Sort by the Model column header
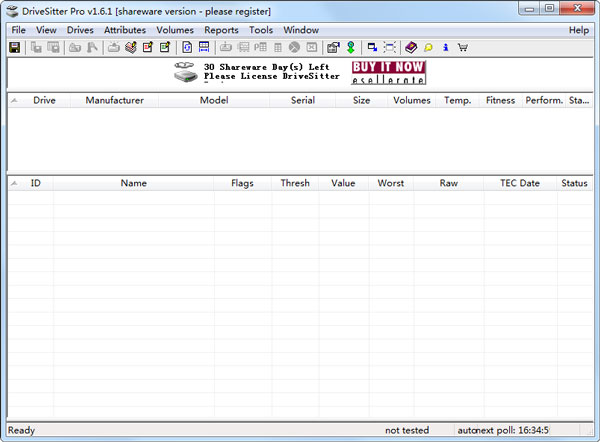600x442 pixels. (x=214, y=100)
